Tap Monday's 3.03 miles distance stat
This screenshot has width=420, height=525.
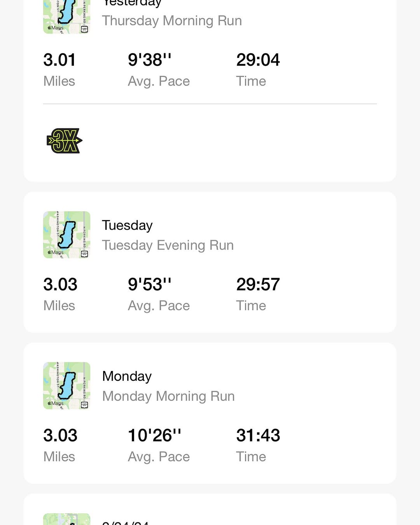(60, 436)
